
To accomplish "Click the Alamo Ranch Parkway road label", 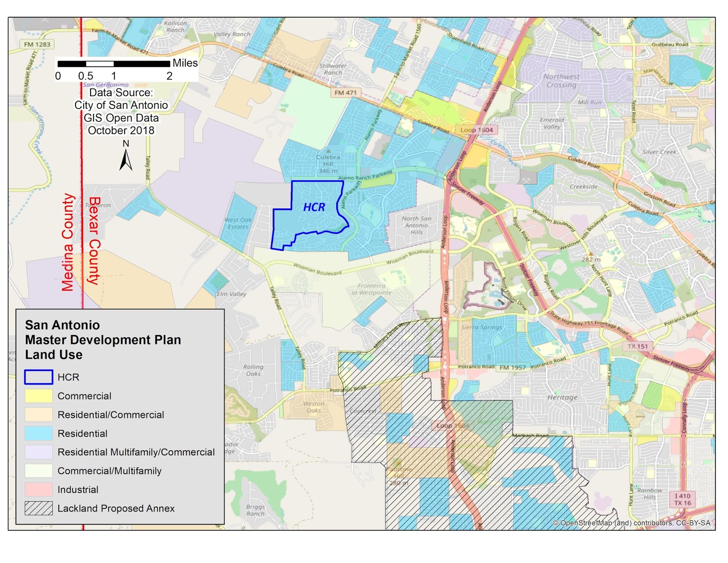I will (365, 175).
